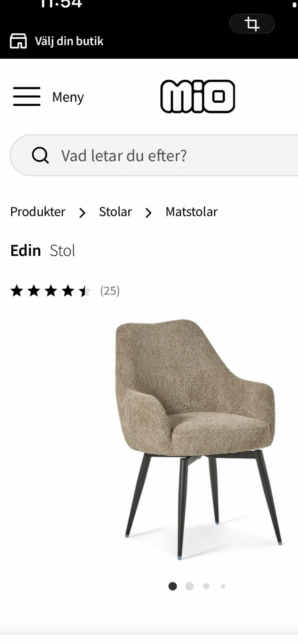Go to homepage via the Mio logo
The image size is (298, 644).
click(197, 96)
